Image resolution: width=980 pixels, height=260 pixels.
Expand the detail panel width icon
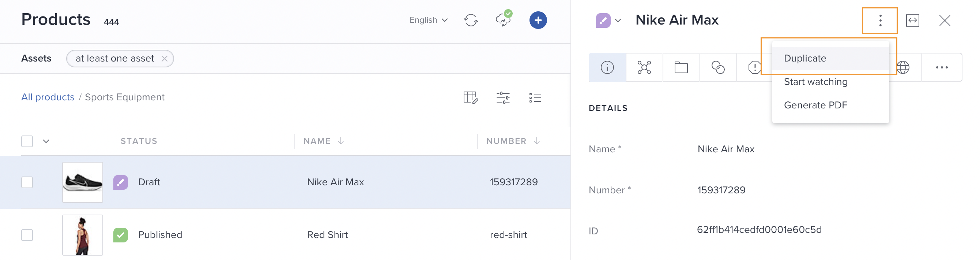click(912, 21)
